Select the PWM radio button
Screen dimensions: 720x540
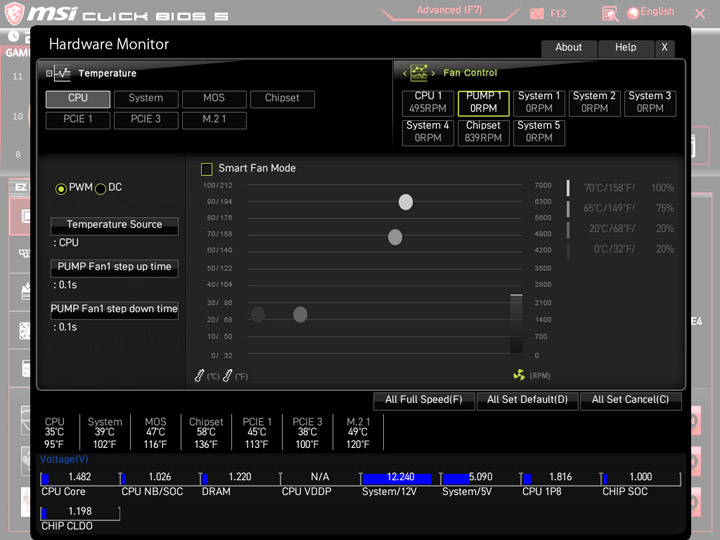tap(61, 189)
